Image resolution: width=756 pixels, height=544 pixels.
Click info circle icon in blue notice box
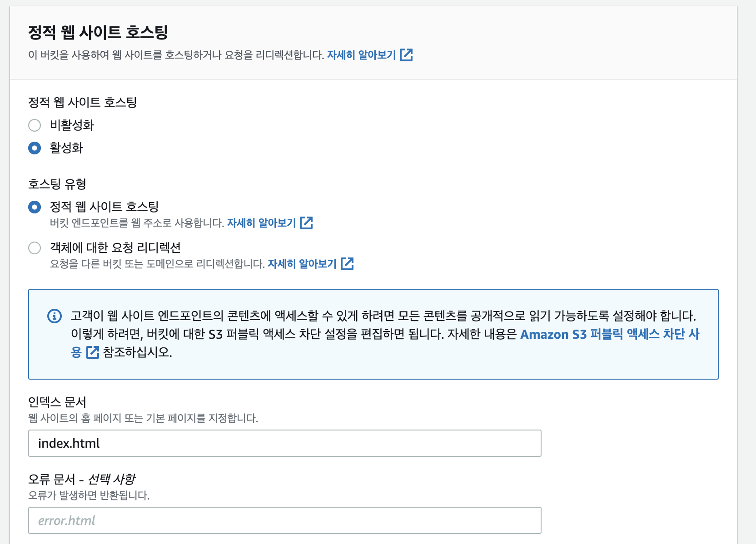[x=55, y=316]
